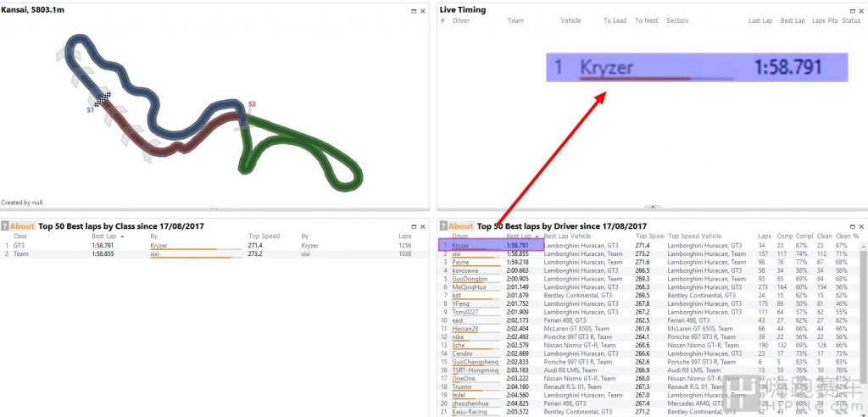
Task: Open driver link kitt
Action: tap(456, 295)
